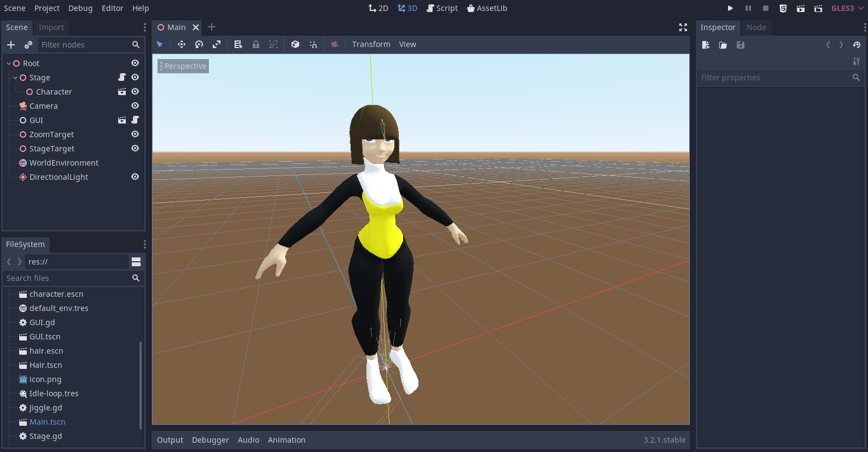Viewport: 868px width, 452px height.
Task: Play a custom scene
Action: [818, 8]
